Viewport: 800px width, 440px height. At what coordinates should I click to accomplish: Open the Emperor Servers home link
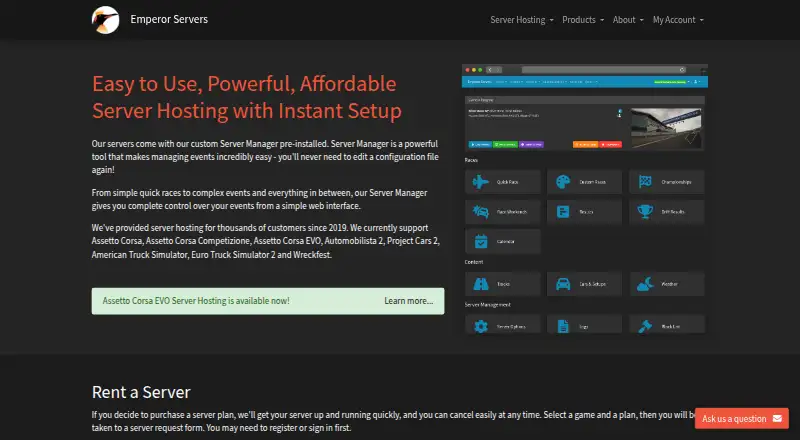(x=169, y=19)
